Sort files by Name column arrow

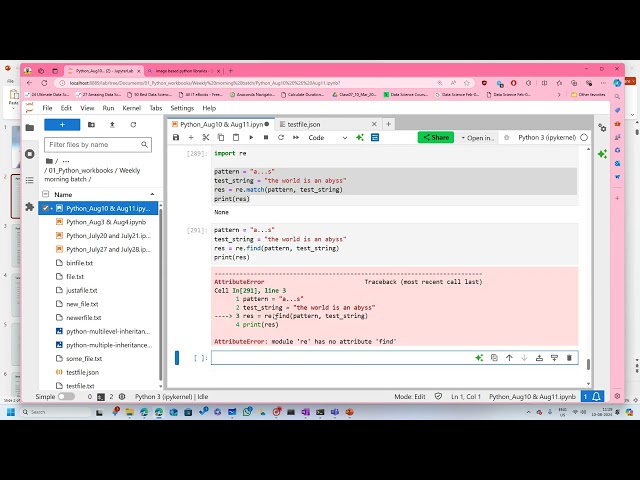(x=152, y=194)
